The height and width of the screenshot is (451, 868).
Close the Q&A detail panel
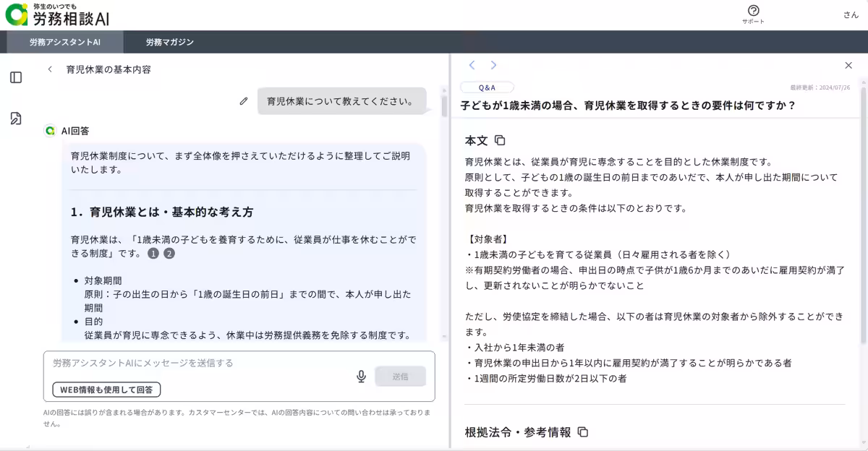[848, 65]
